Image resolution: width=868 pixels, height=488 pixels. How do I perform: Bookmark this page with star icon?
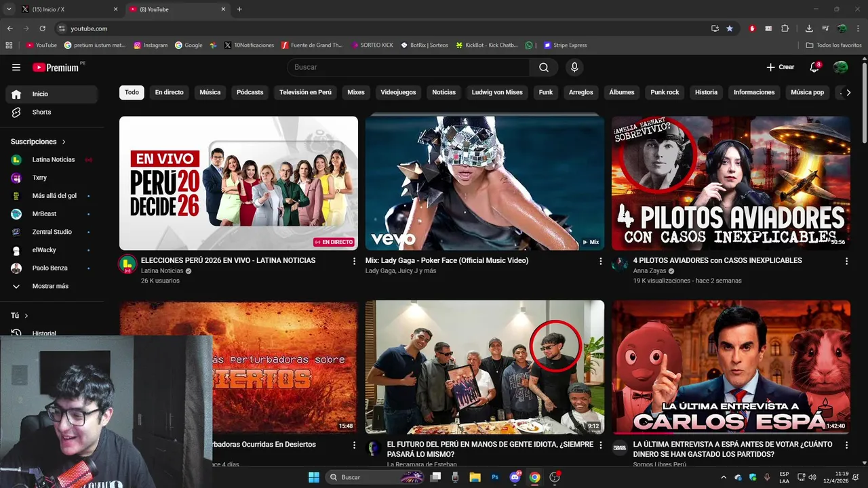(730, 28)
